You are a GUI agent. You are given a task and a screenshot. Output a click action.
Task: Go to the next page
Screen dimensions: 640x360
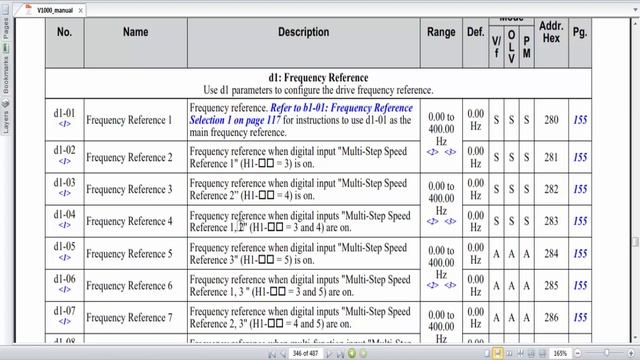(329, 354)
